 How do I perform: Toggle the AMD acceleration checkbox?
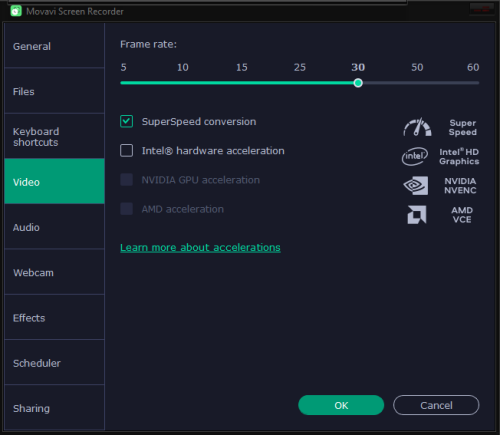126,209
